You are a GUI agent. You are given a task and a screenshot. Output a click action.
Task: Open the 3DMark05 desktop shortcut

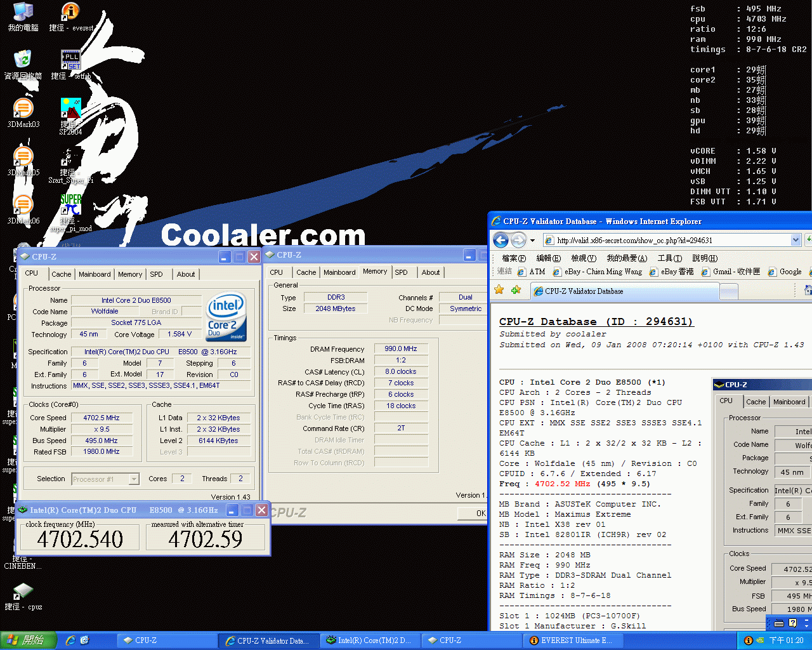pos(23,159)
